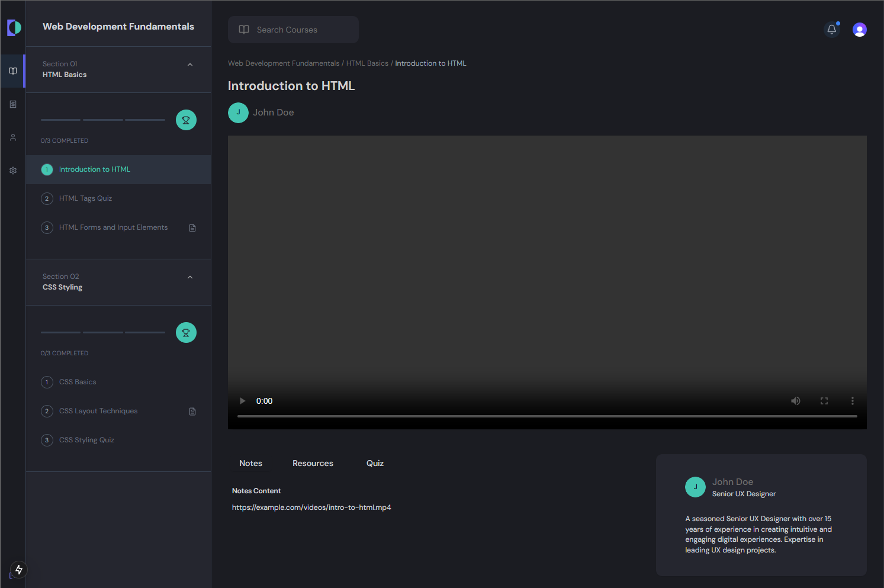Click the CSS Styling trophy badge
This screenshot has height=588, width=884.
pyautogui.click(x=186, y=333)
